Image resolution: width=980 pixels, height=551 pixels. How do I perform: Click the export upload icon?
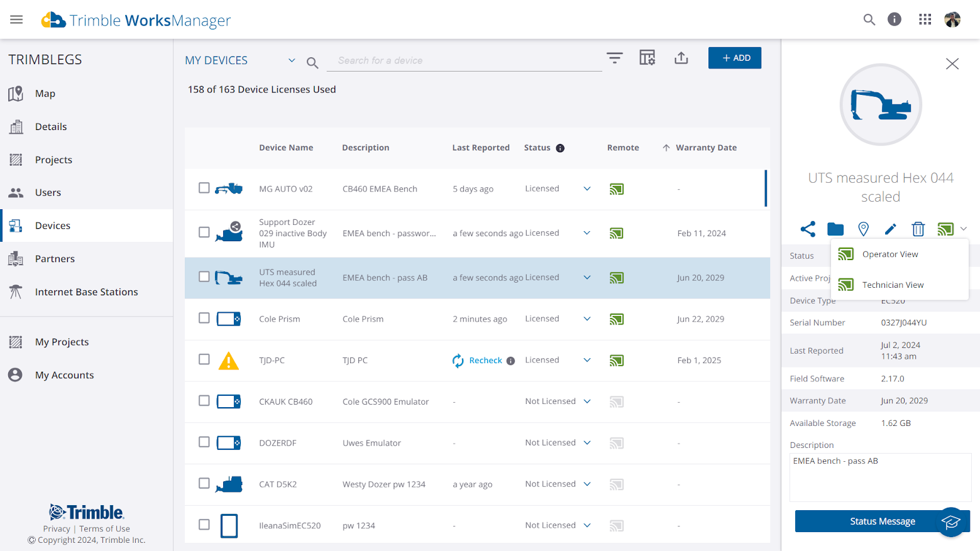tap(681, 58)
